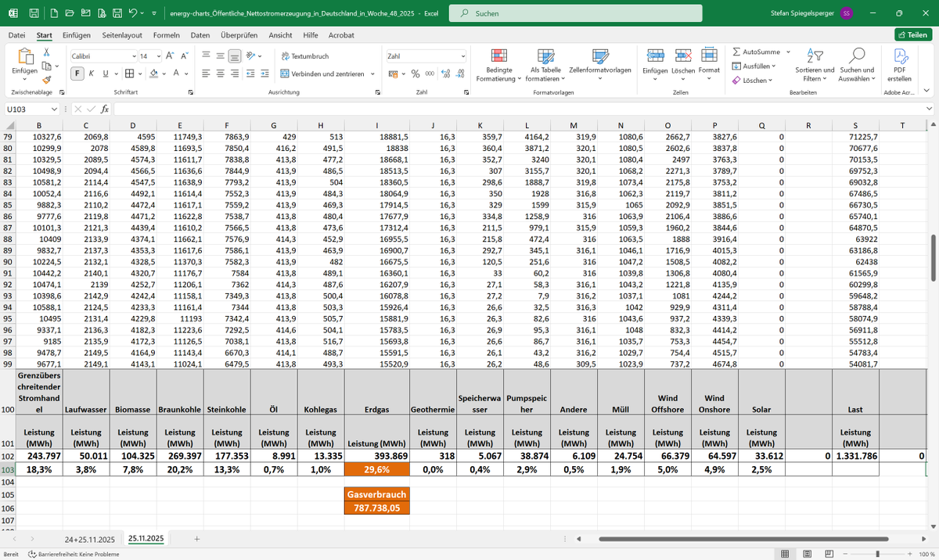
Task: Expand Sortieren und Filtern menu
Action: tap(815, 64)
